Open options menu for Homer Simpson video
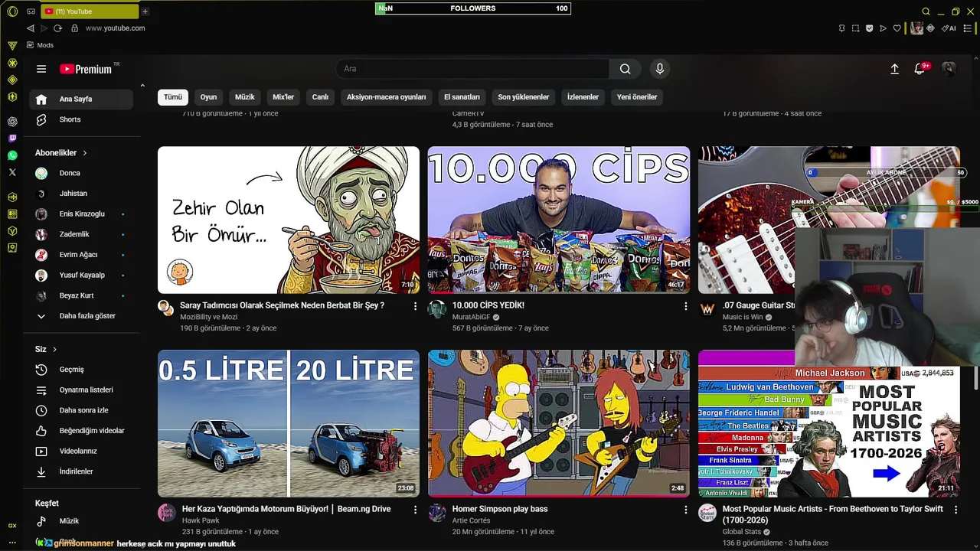The image size is (980, 551). pyautogui.click(x=685, y=510)
